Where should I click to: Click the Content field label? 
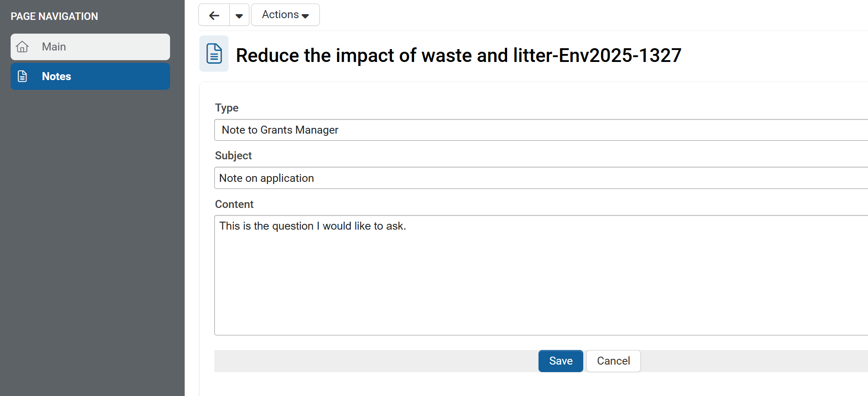click(x=234, y=204)
